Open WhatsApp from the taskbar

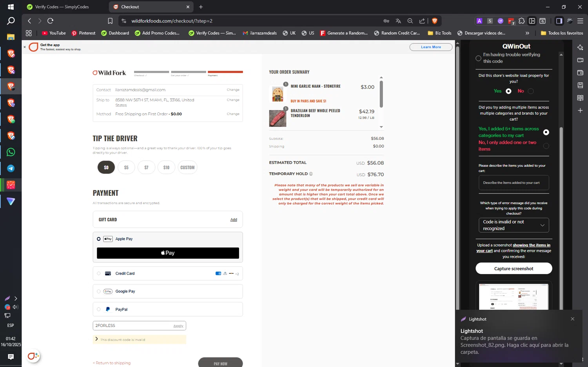coord(11,152)
